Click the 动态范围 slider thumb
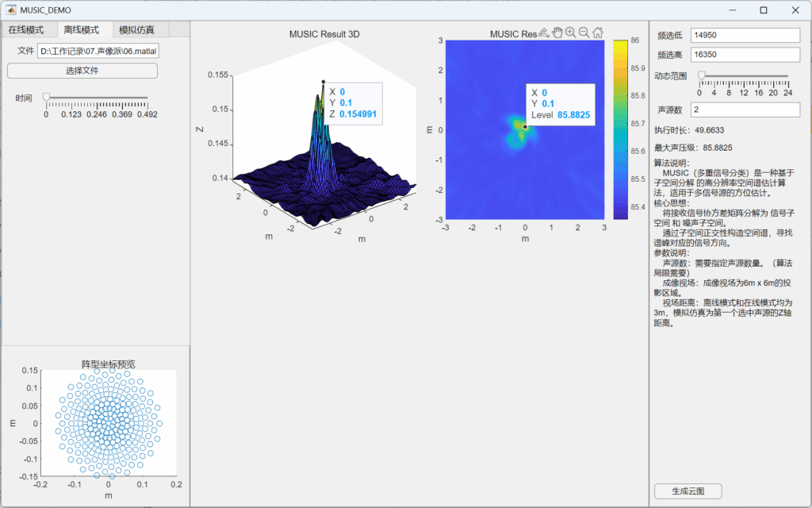812x508 pixels. pyautogui.click(x=701, y=75)
